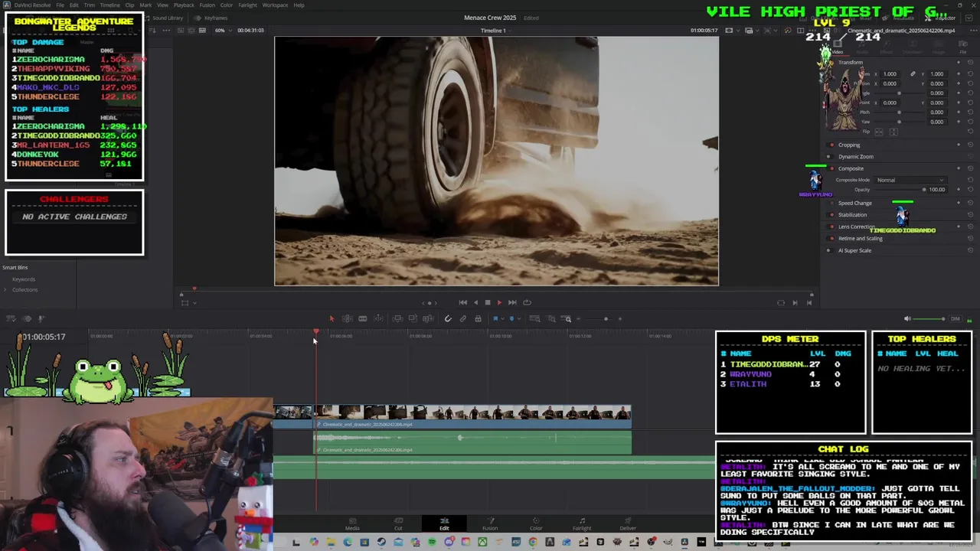Open the Timeline 1 name dropdown
This screenshot has height=551, width=980.
pyautogui.click(x=493, y=31)
